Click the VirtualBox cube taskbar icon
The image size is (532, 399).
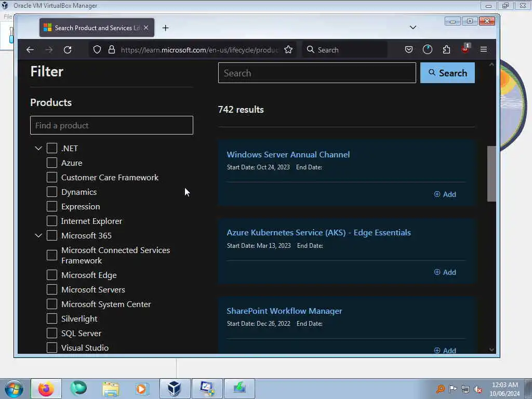pyautogui.click(x=175, y=389)
